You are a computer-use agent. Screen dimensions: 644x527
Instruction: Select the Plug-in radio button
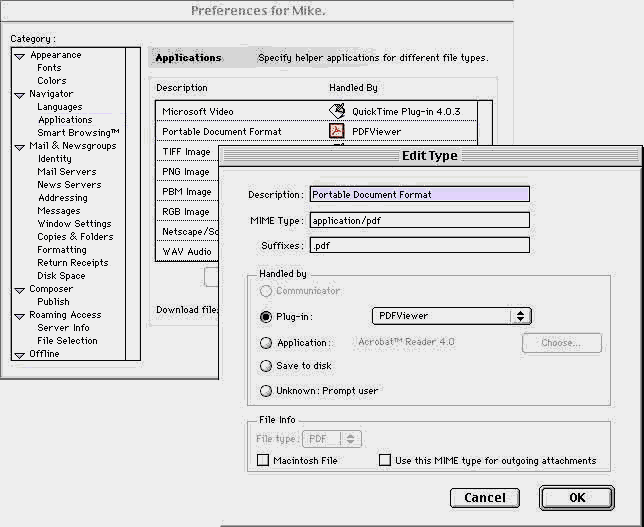pyautogui.click(x=266, y=316)
